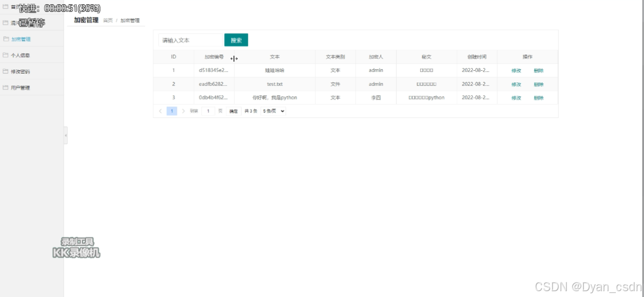Click the 确定 page jump button
Image resolution: width=644 pixels, height=297 pixels.
tap(234, 111)
